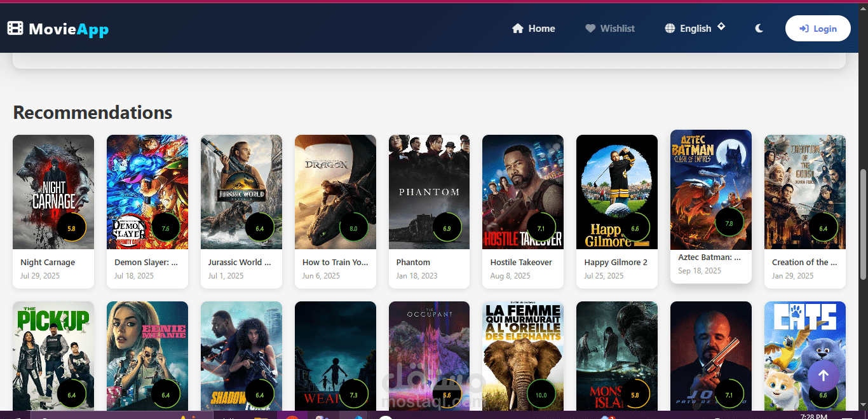Click the 'Jan 18, 2023' date
This screenshot has width=868, height=419.
(417, 276)
